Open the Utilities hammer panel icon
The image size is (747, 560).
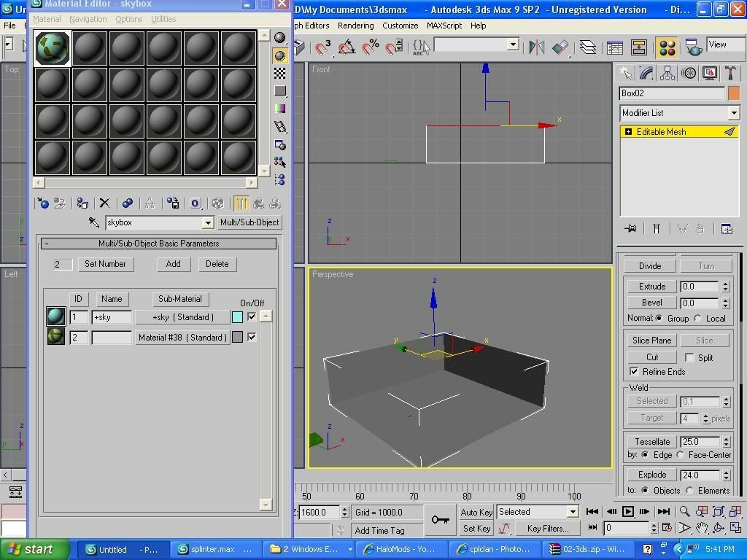tap(730, 73)
